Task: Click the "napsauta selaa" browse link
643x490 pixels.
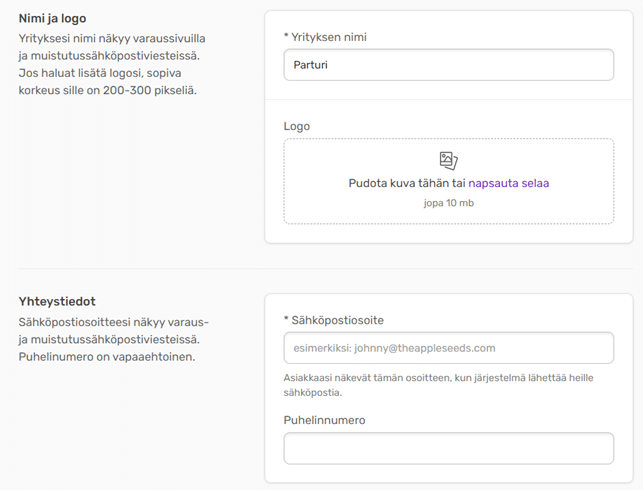Action: (x=508, y=183)
